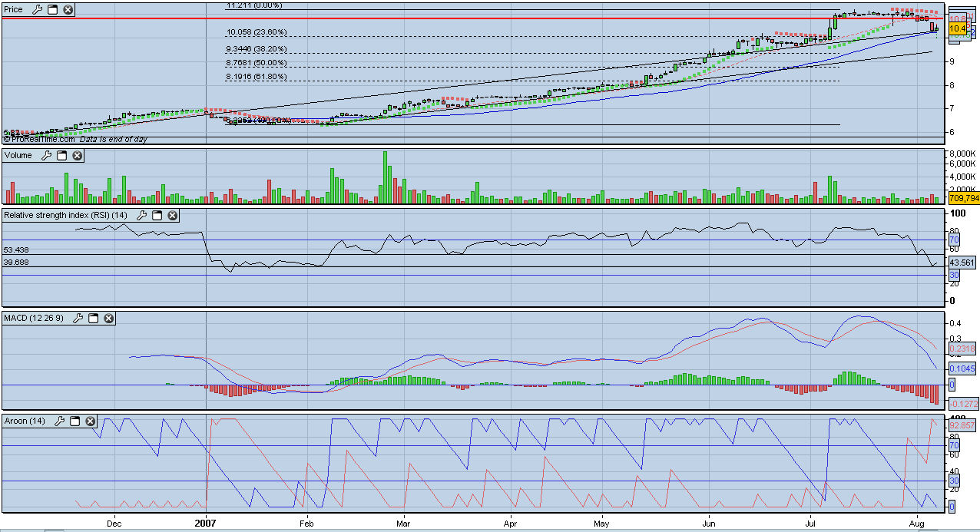The height and width of the screenshot is (532, 980).
Task: Select the 10.058 (23.60%) Fibonacci level label
Action: click(256, 32)
